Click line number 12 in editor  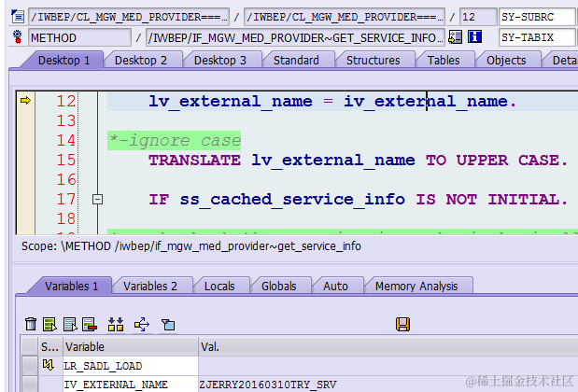[x=66, y=101]
